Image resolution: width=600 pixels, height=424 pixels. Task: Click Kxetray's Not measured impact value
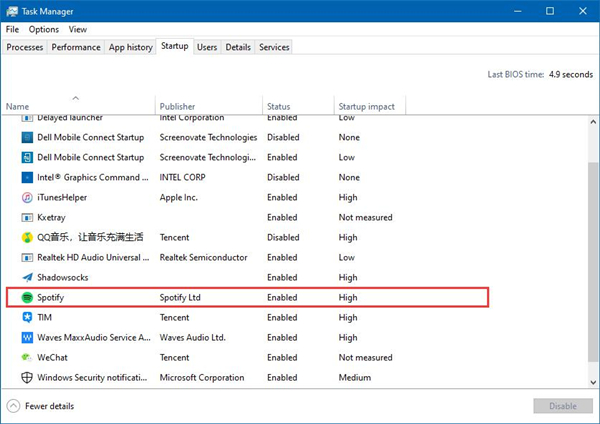365,217
